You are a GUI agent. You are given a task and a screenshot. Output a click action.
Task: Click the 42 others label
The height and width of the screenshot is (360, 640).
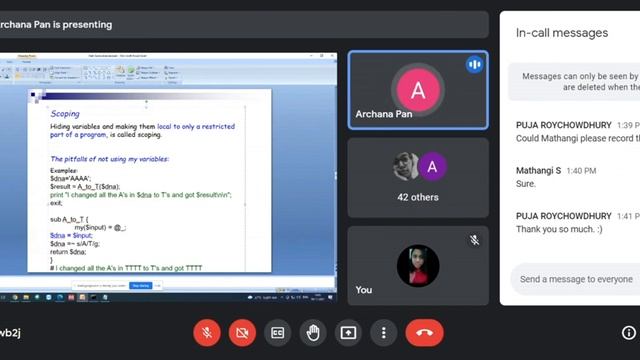point(418,197)
